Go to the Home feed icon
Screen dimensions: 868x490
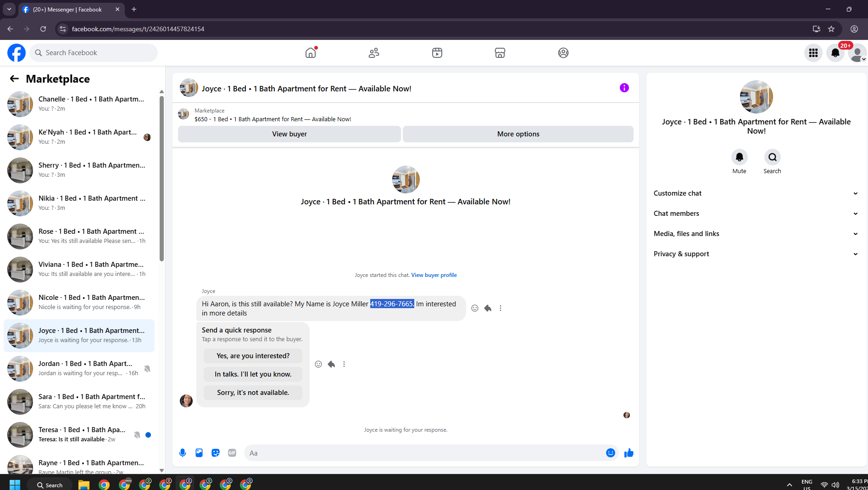[x=311, y=53]
